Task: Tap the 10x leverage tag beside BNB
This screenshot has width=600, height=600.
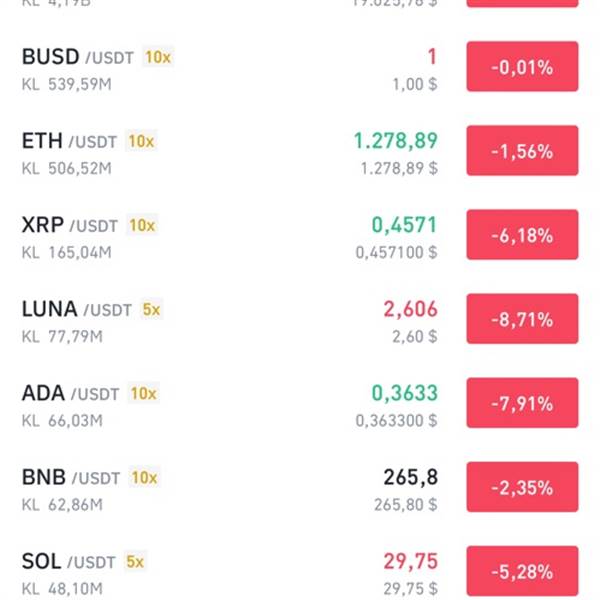Action: coord(145,478)
